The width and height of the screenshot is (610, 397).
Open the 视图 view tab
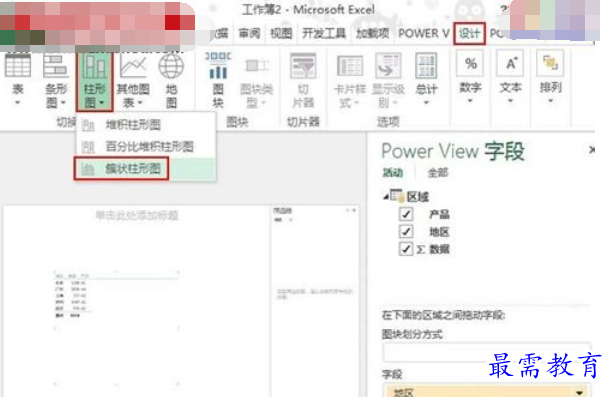pyautogui.click(x=281, y=34)
